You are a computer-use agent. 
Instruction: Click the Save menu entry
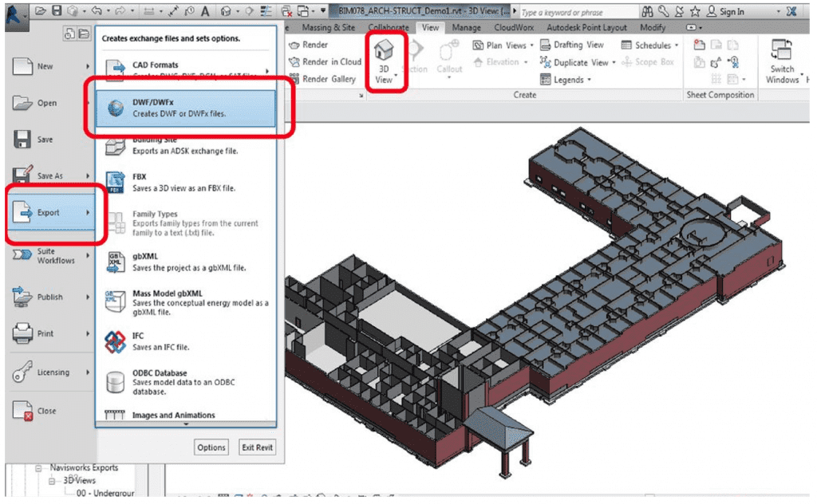tap(50, 140)
